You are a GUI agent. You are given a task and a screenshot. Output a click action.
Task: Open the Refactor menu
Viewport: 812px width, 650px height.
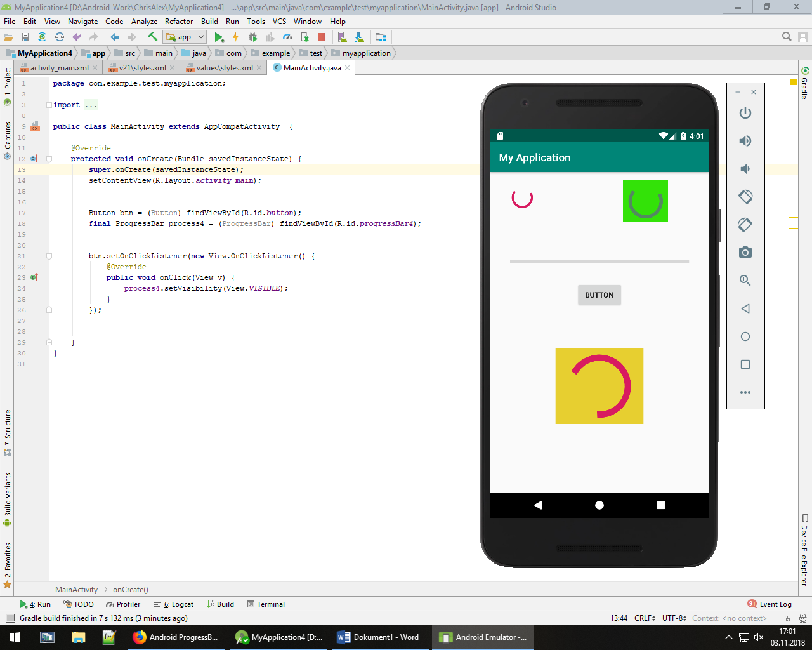coord(179,22)
